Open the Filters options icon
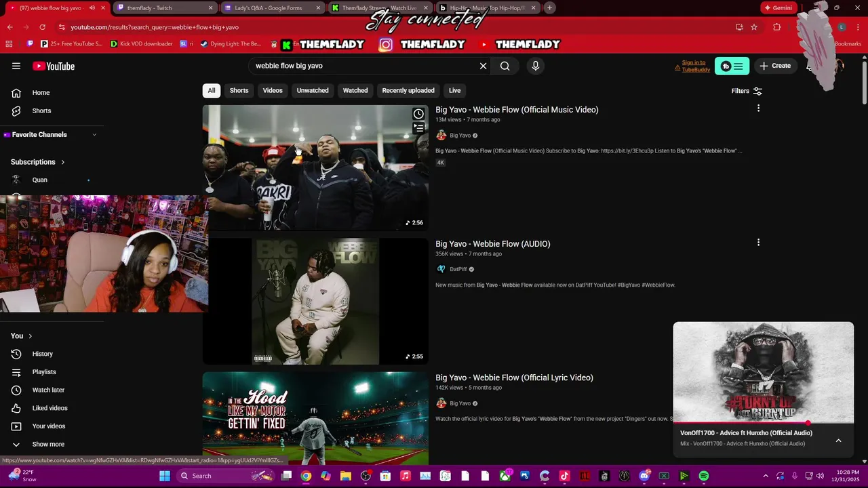The image size is (868, 488). click(757, 91)
